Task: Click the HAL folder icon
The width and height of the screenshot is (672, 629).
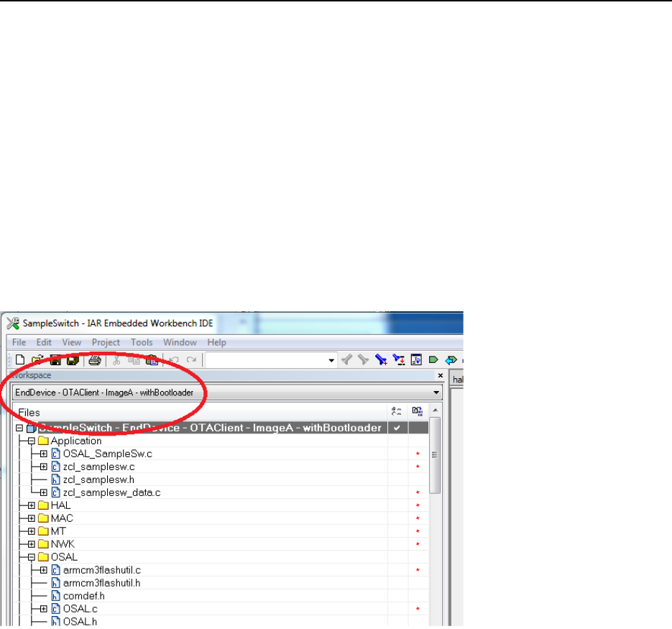Action: click(43, 505)
